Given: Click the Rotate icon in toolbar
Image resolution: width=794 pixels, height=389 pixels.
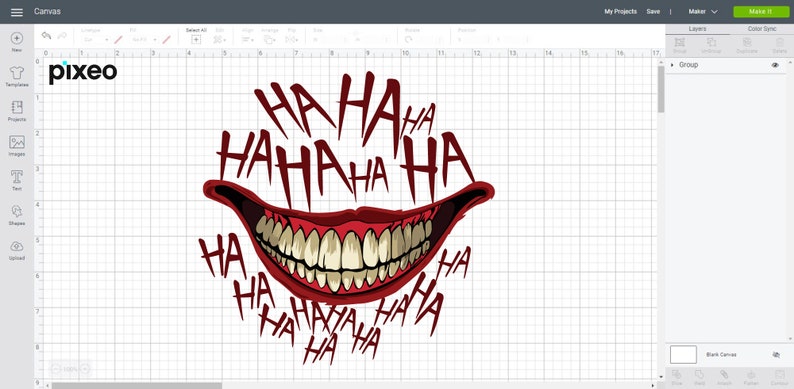Looking at the screenshot, I should (409, 40).
